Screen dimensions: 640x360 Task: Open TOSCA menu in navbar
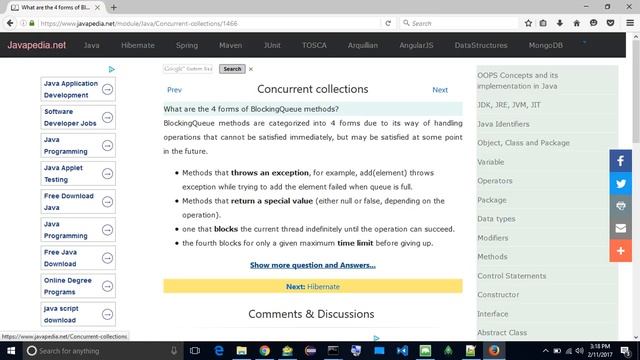pos(314,45)
